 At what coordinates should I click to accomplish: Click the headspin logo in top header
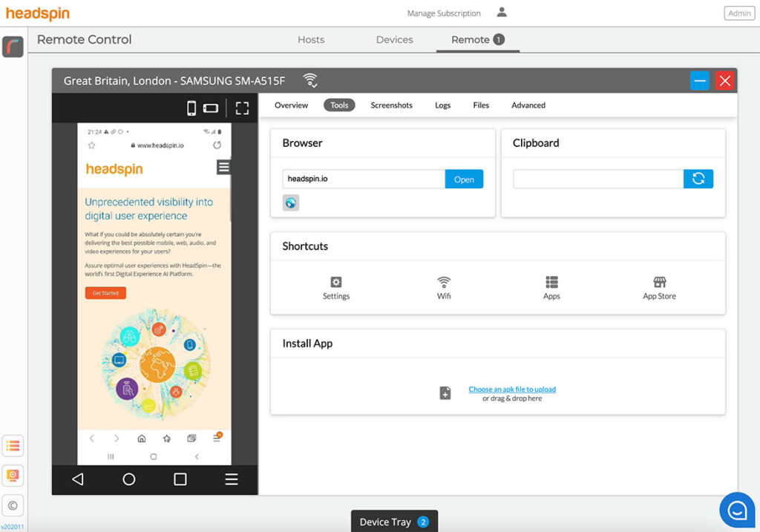tap(38, 13)
